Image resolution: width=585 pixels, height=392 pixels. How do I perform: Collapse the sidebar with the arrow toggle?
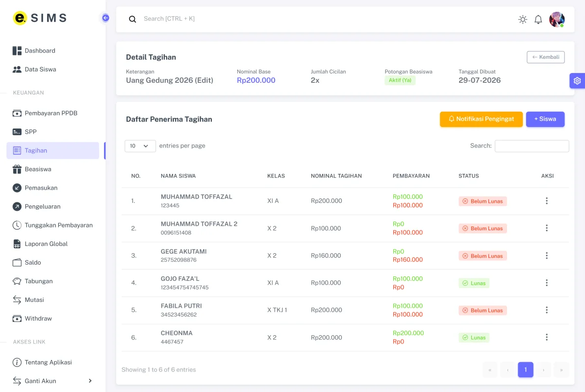(x=105, y=18)
